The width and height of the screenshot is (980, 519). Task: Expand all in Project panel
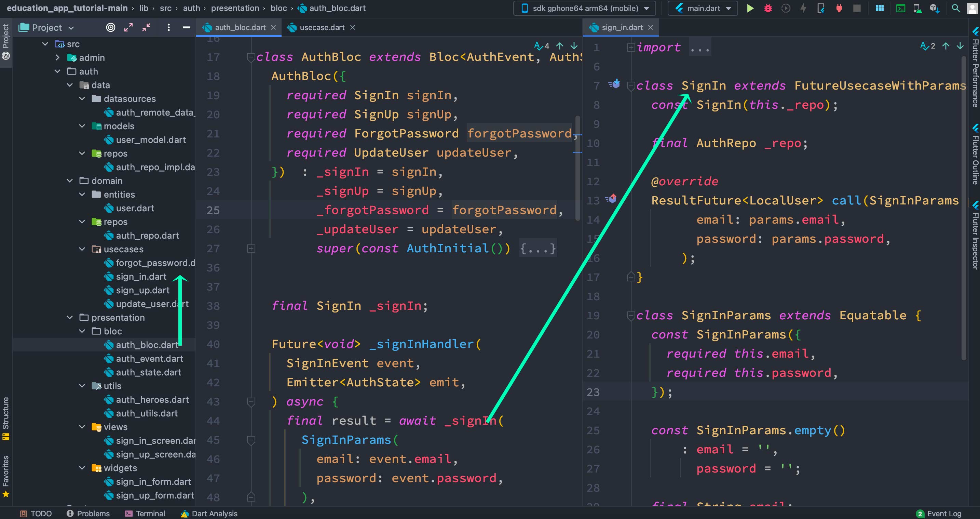pyautogui.click(x=128, y=27)
